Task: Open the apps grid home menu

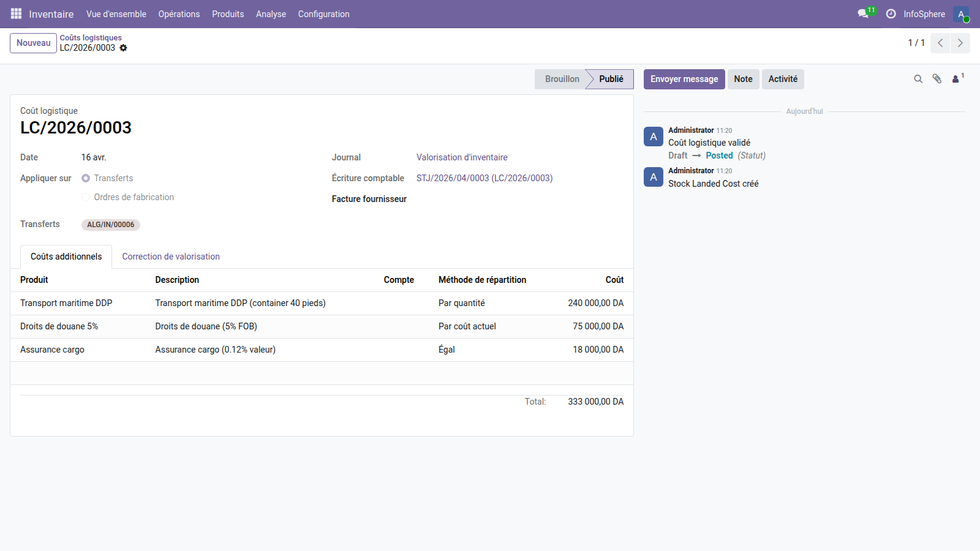Action: point(16,13)
